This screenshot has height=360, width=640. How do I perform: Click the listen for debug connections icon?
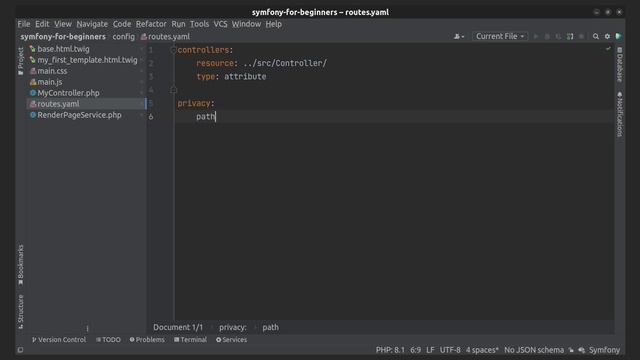pos(570,36)
